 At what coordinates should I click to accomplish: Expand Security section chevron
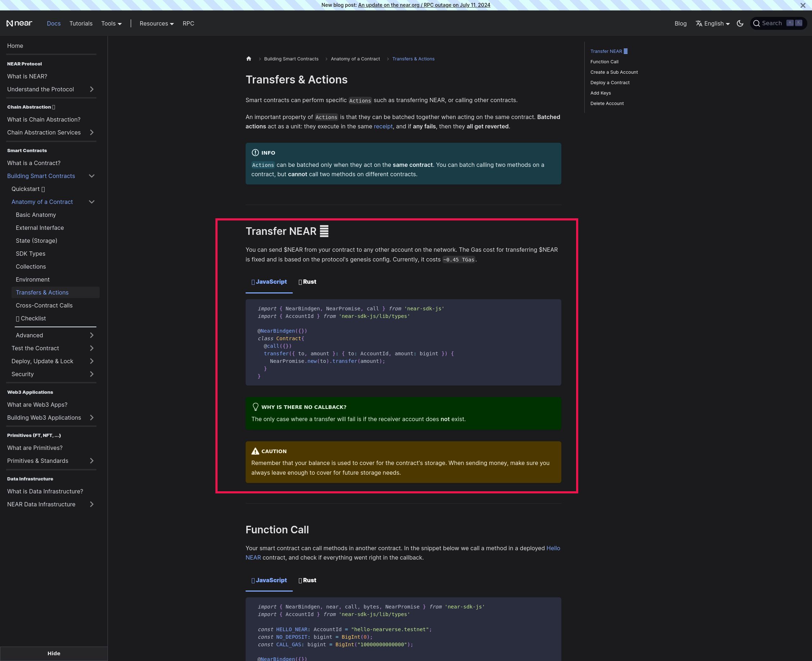pos(92,374)
